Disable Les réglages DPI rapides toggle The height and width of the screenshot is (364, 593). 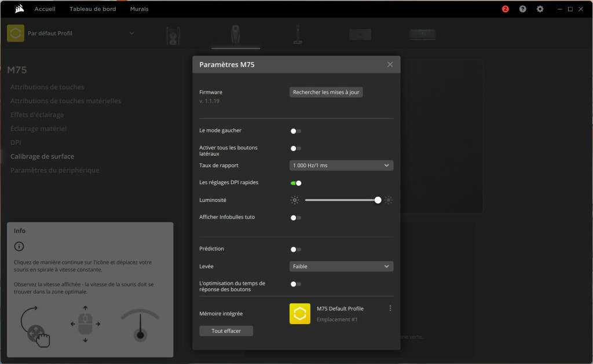[x=296, y=182]
